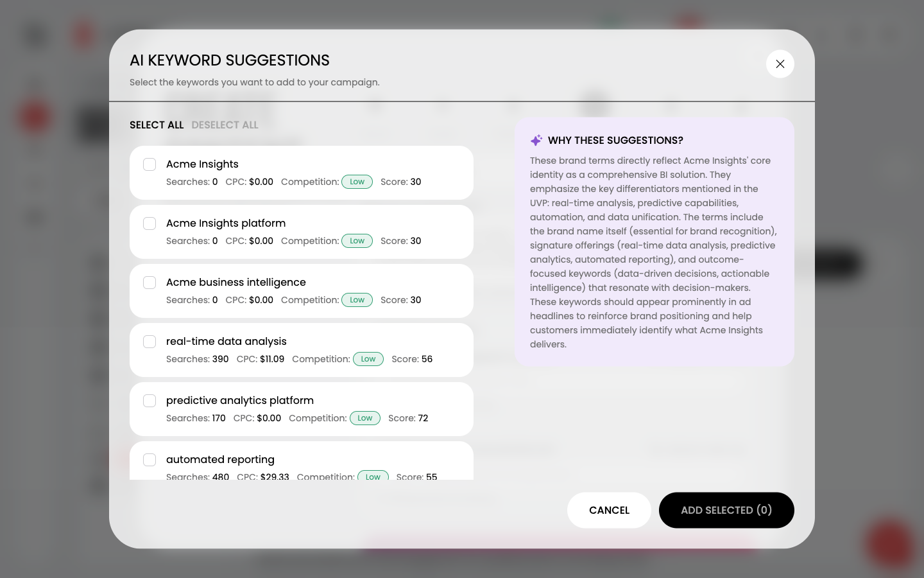Click 'Score: 56' on real-time data analysis
924x578 pixels.
[x=412, y=359]
